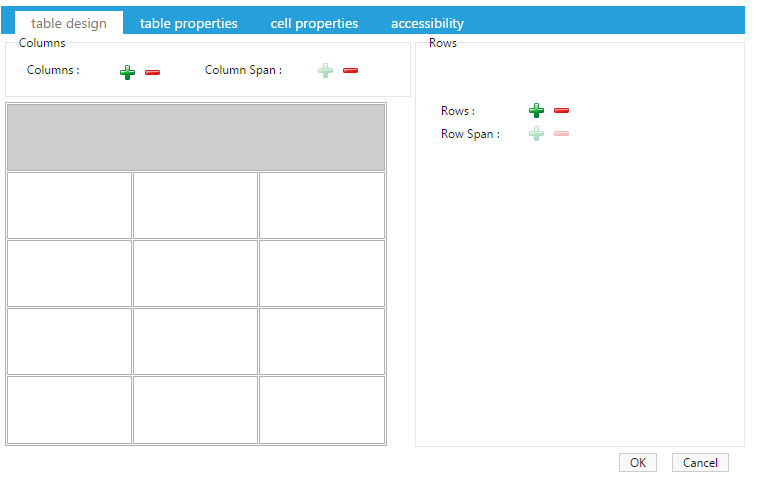
Task: Go to the accessibility tab
Action: [x=427, y=23]
